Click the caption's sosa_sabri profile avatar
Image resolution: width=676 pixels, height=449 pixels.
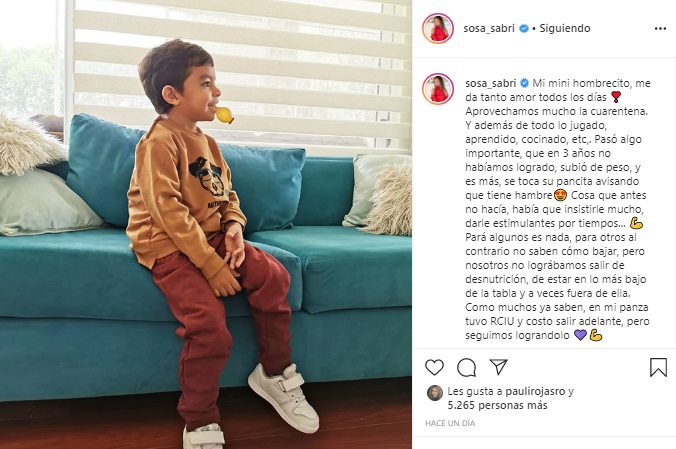click(x=438, y=89)
